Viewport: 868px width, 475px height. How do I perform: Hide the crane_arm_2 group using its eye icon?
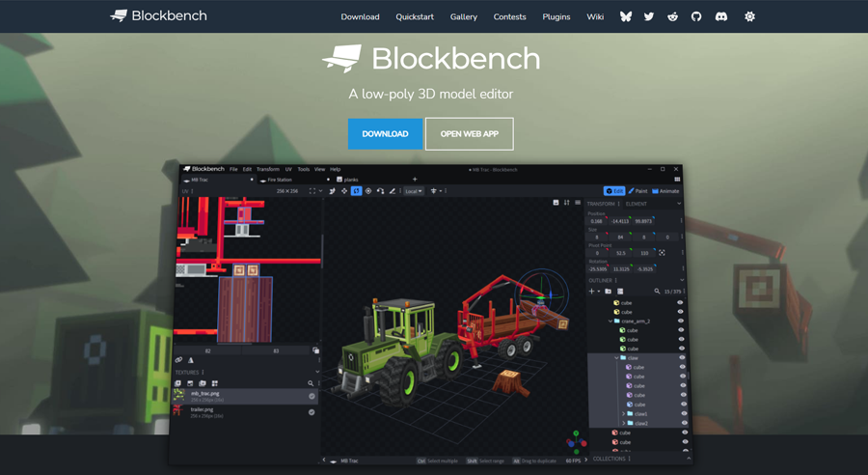681,321
